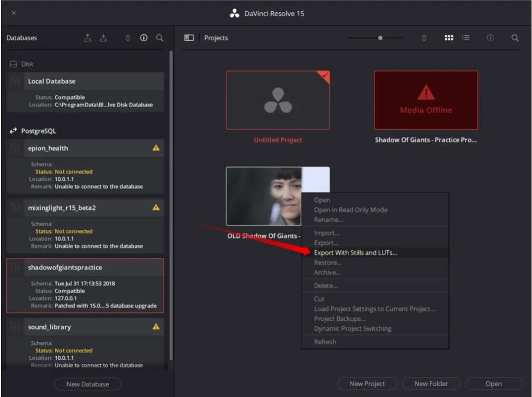This screenshot has width=532, height=397.
Task: Toggle the database sidebar panel icon
Action: (189, 38)
